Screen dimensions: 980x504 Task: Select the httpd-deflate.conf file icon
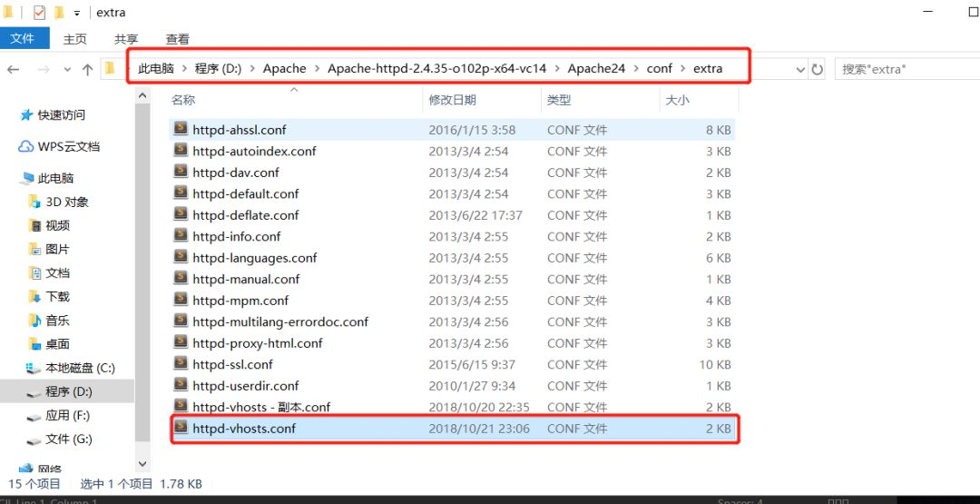[x=181, y=214]
